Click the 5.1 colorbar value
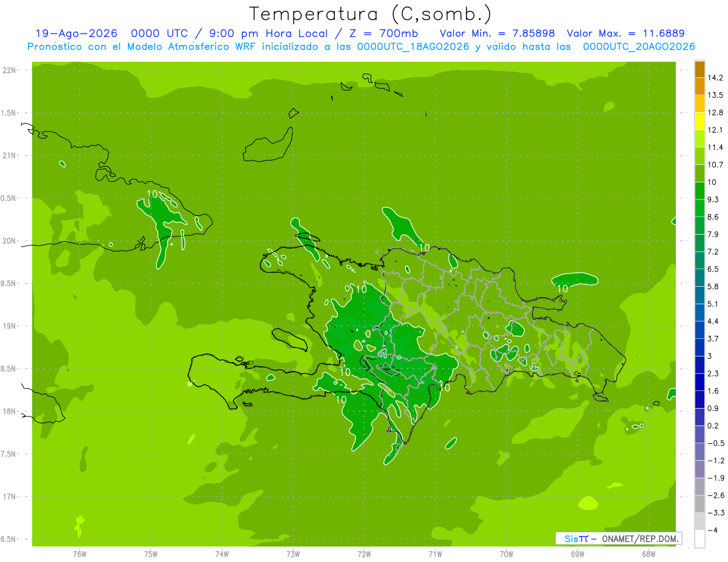Image resolution: width=728 pixels, height=562 pixels. [x=713, y=304]
